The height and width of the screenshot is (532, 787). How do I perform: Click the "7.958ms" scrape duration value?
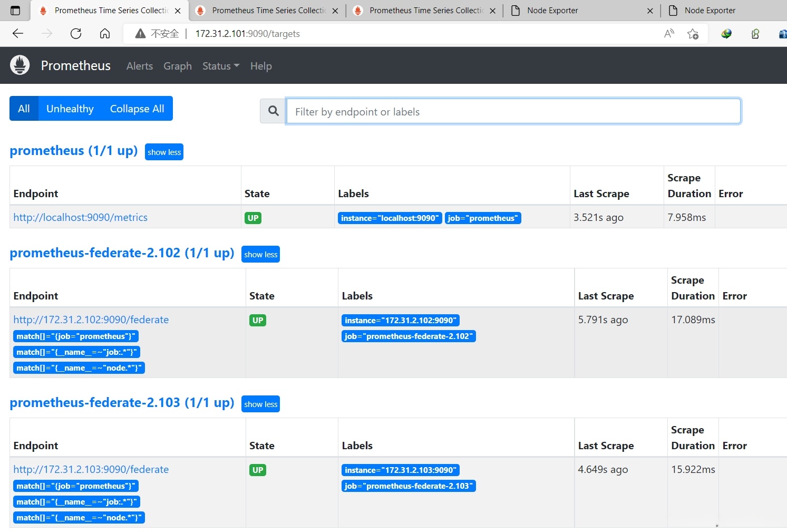pos(687,217)
